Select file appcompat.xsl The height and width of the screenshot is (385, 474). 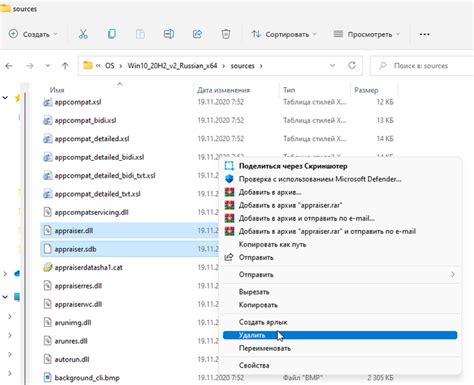[78, 102]
